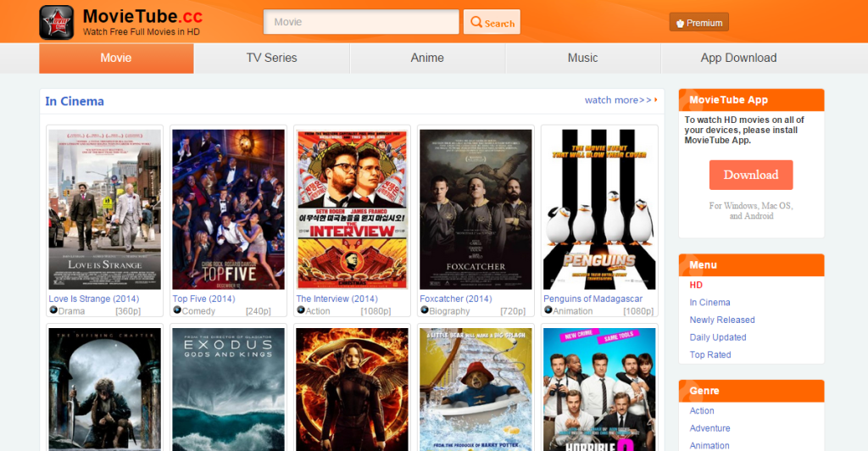
Task: Click the [1080p] tag under The Interview
Action: pos(376,311)
